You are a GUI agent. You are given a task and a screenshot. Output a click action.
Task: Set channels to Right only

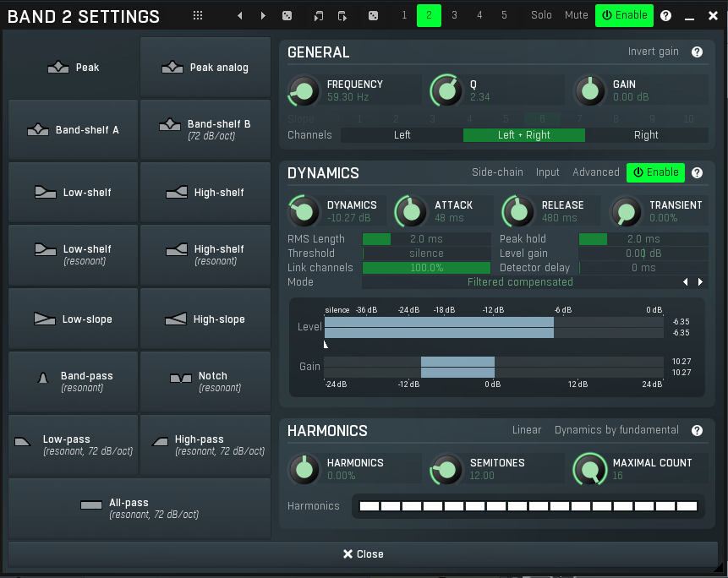click(x=646, y=135)
